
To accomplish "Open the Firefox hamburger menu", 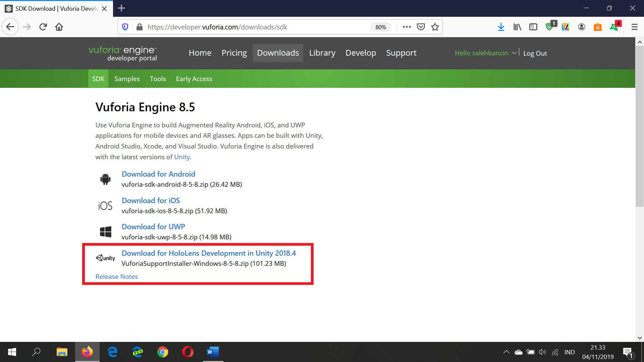I will click(635, 27).
